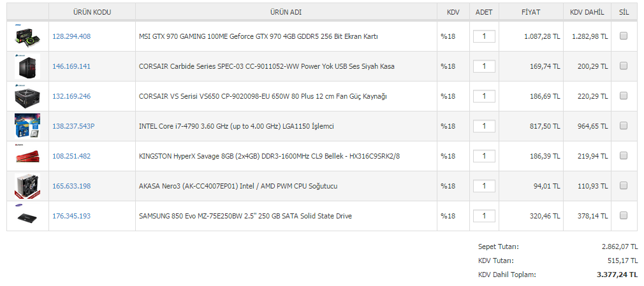Click quantity input for the MSI GTX 970

pos(484,36)
